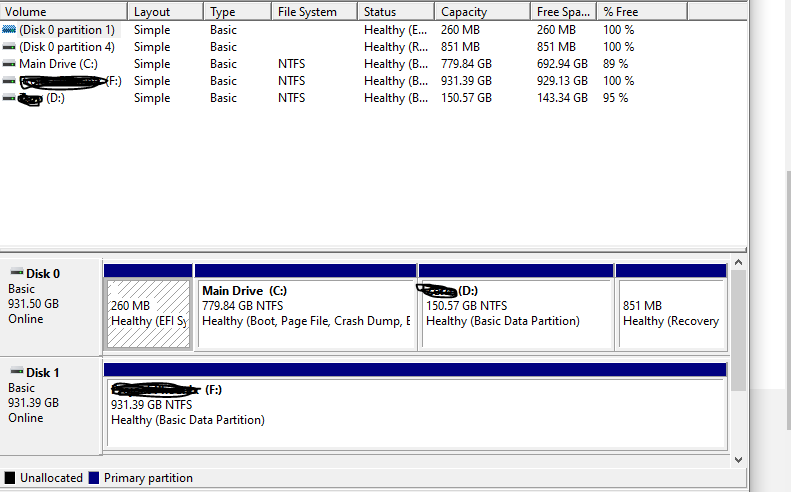Viewport: 791px width, 492px height.
Task: Click the black Unallocated legend swatch
Action: click(10, 478)
